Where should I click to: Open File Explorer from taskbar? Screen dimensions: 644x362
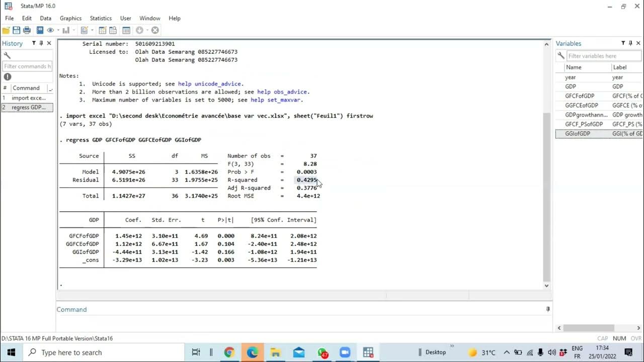click(x=275, y=352)
